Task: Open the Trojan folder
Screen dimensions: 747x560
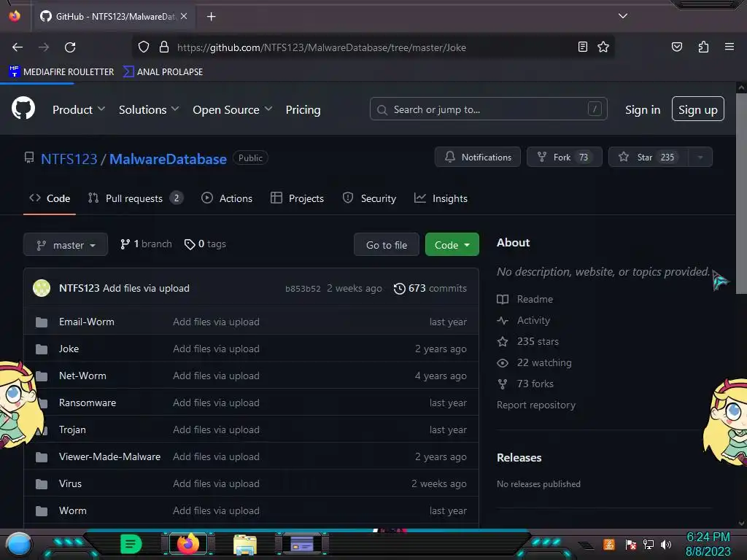Action: (x=72, y=429)
